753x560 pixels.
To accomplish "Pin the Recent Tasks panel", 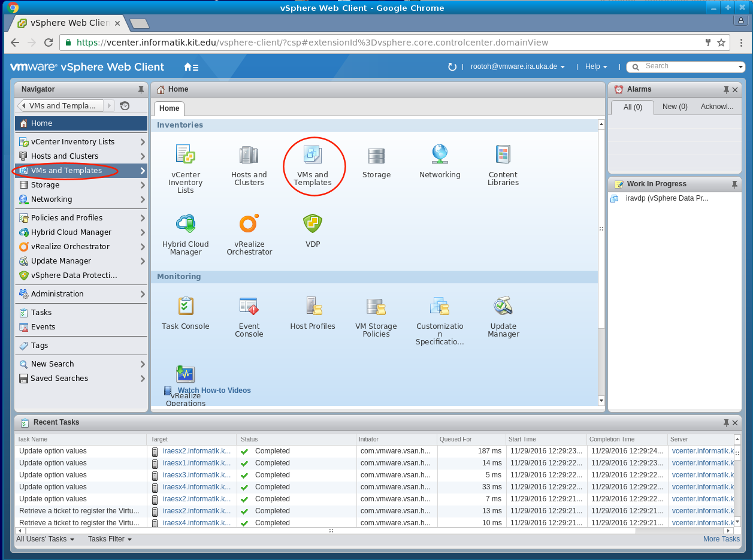I will 726,423.
